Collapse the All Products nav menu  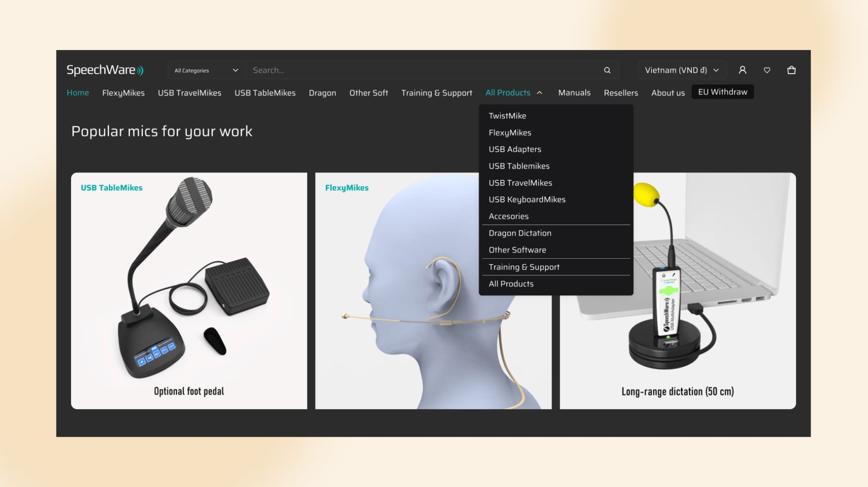point(514,93)
